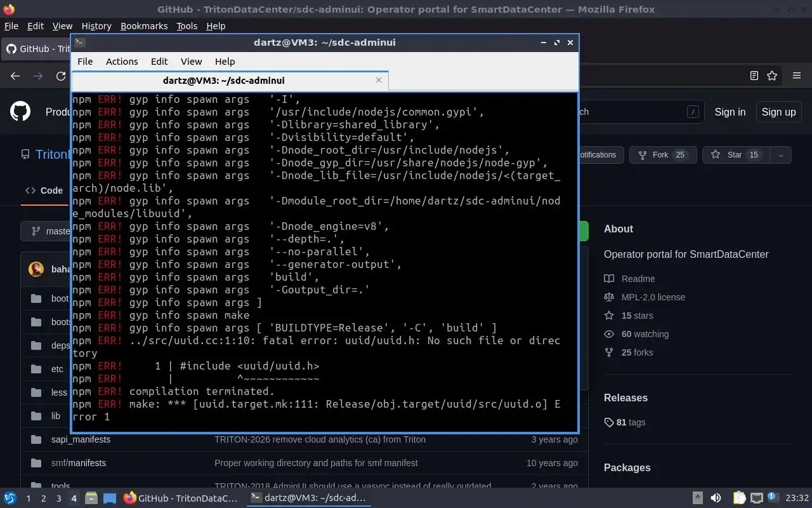Click the 'compilation terminated.' terminal line
812x508 pixels.
pos(202,391)
